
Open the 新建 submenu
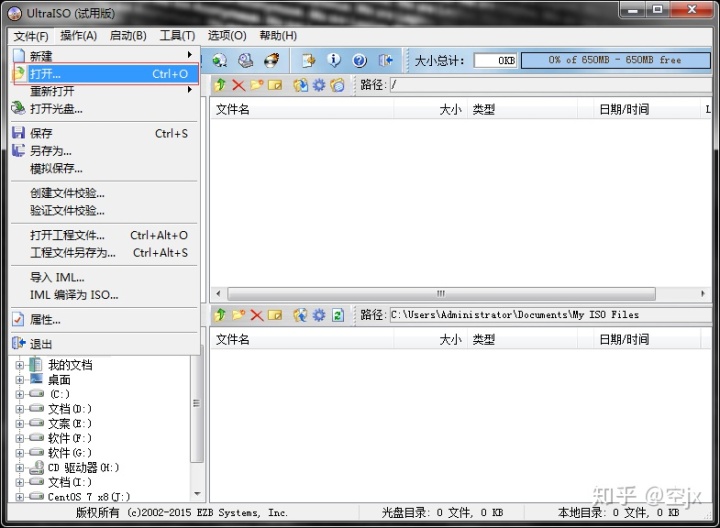[x=106, y=56]
